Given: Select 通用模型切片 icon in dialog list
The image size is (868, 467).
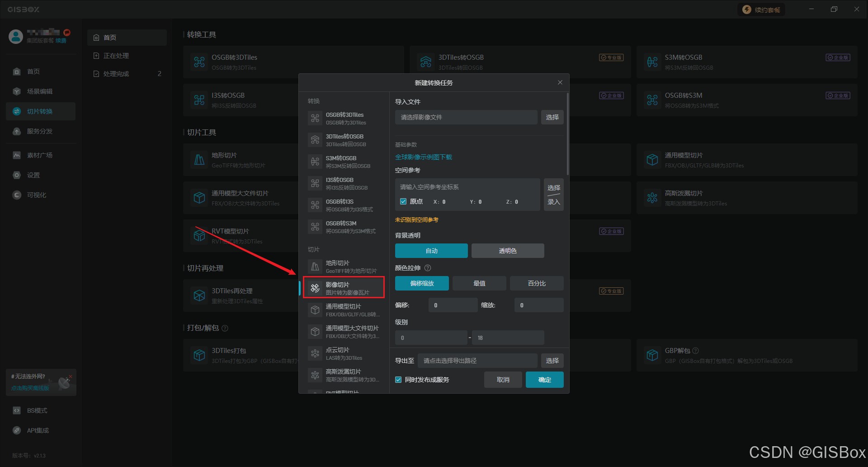Looking at the screenshot, I should coord(315,310).
